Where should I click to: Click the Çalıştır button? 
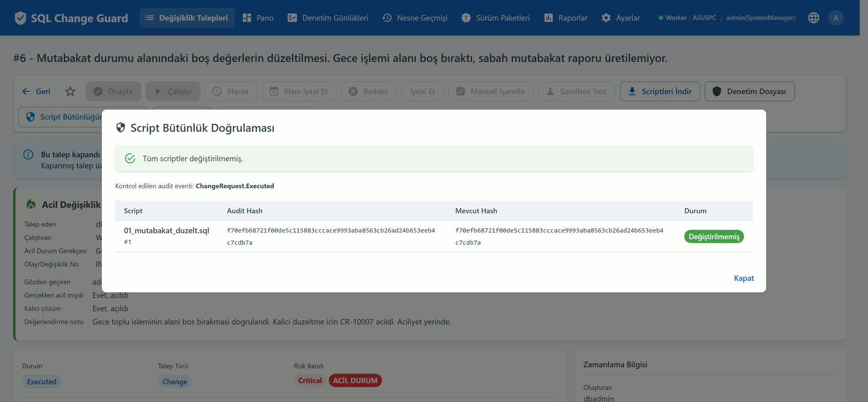[173, 91]
